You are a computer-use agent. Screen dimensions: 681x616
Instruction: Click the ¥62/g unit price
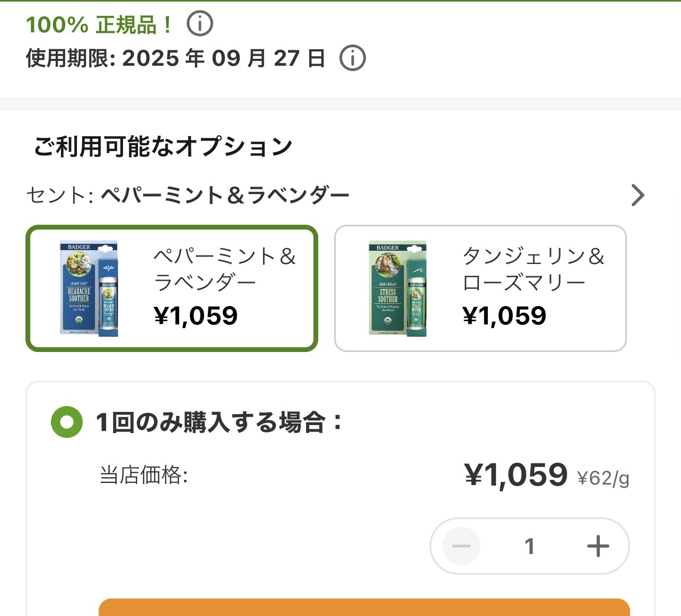tap(603, 478)
